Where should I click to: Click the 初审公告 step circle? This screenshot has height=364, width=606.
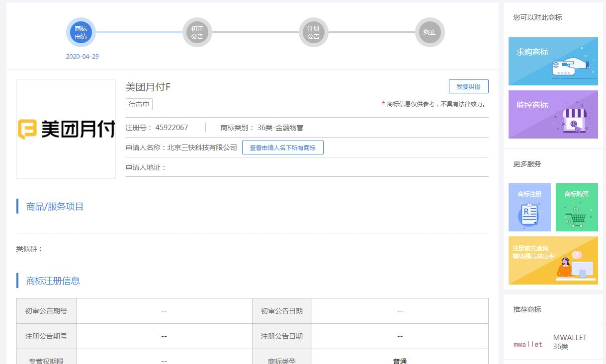pyautogui.click(x=197, y=32)
